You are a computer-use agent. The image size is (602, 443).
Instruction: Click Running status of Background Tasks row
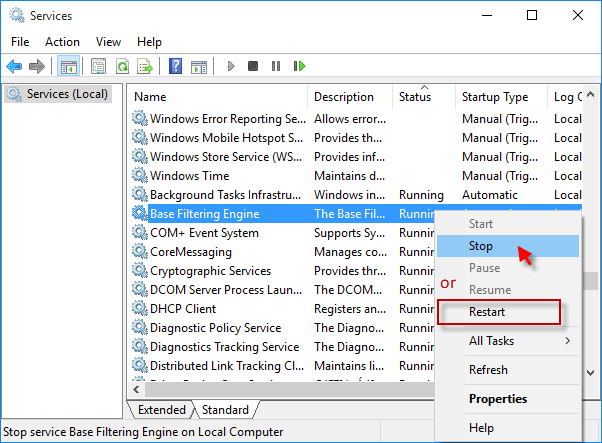coord(421,195)
